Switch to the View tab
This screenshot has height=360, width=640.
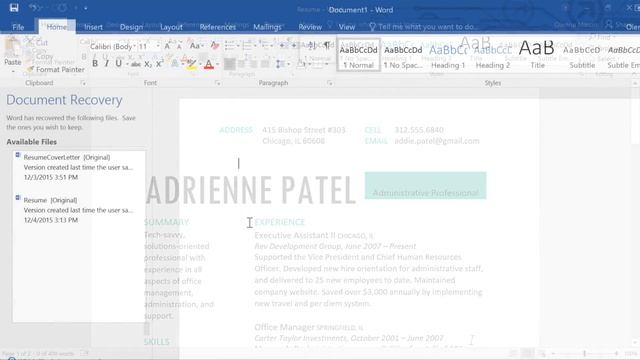[347, 27]
